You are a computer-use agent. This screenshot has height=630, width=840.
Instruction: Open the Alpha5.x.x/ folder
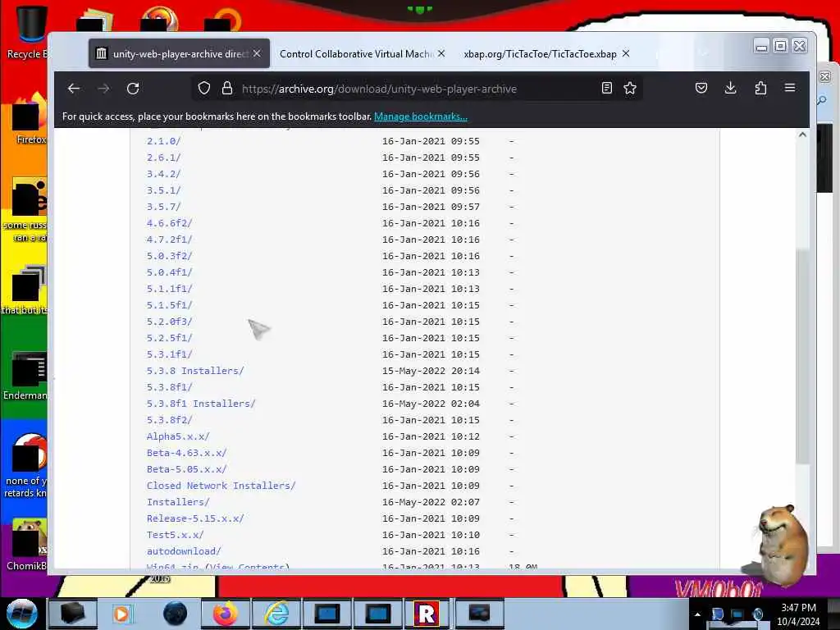tap(178, 436)
